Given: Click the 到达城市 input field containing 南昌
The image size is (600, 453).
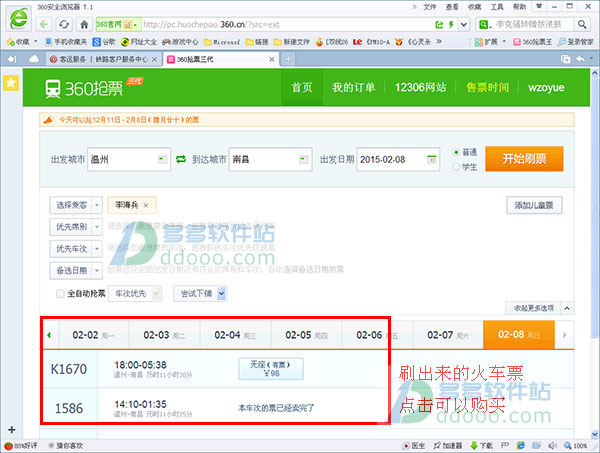Looking at the screenshot, I should point(271,159).
